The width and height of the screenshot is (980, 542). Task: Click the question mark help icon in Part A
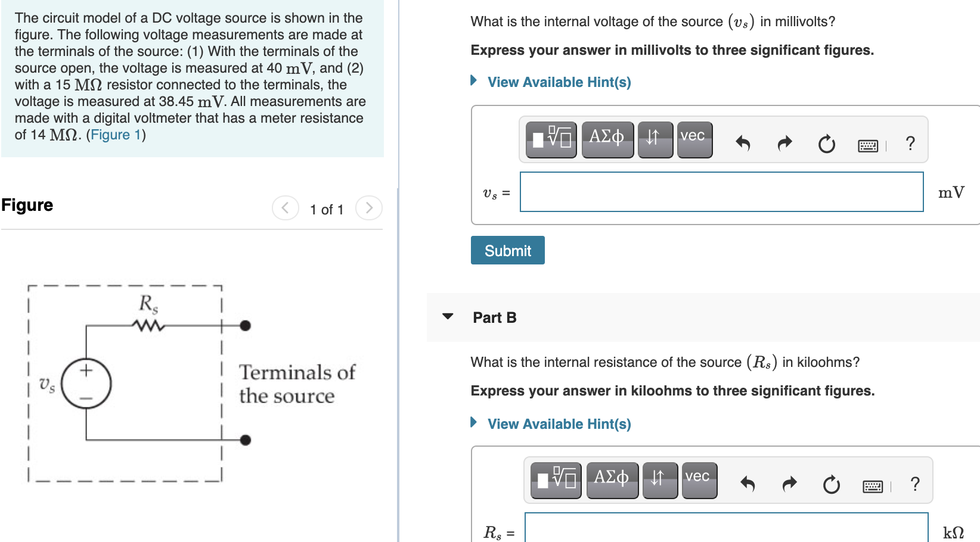click(910, 143)
